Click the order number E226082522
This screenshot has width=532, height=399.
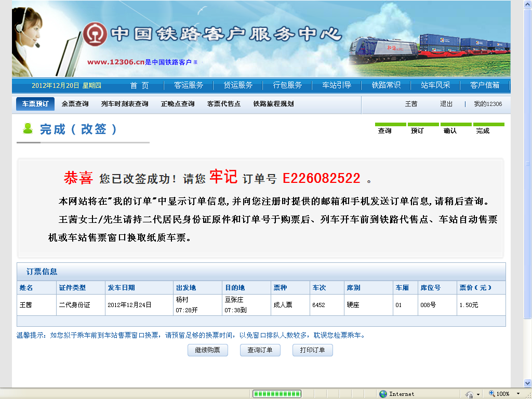[x=321, y=179]
